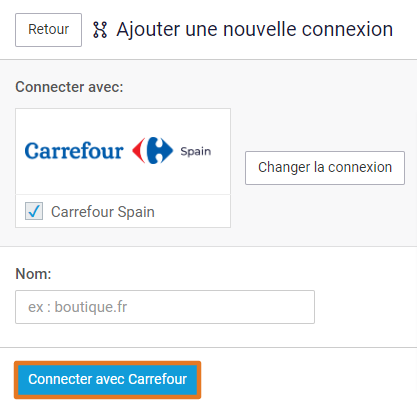The image size is (417, 411).
Task: Focus the Nom input field
Action: [x=165, y=307]
